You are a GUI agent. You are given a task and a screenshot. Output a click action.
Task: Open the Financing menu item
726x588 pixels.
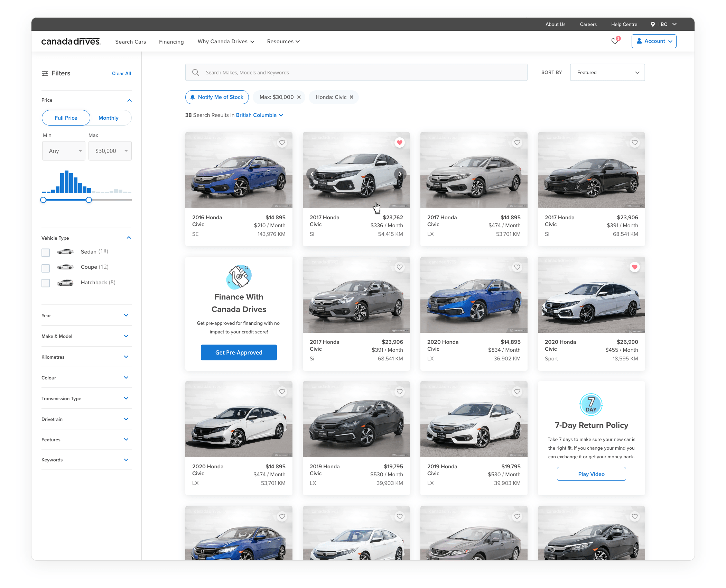171,42
